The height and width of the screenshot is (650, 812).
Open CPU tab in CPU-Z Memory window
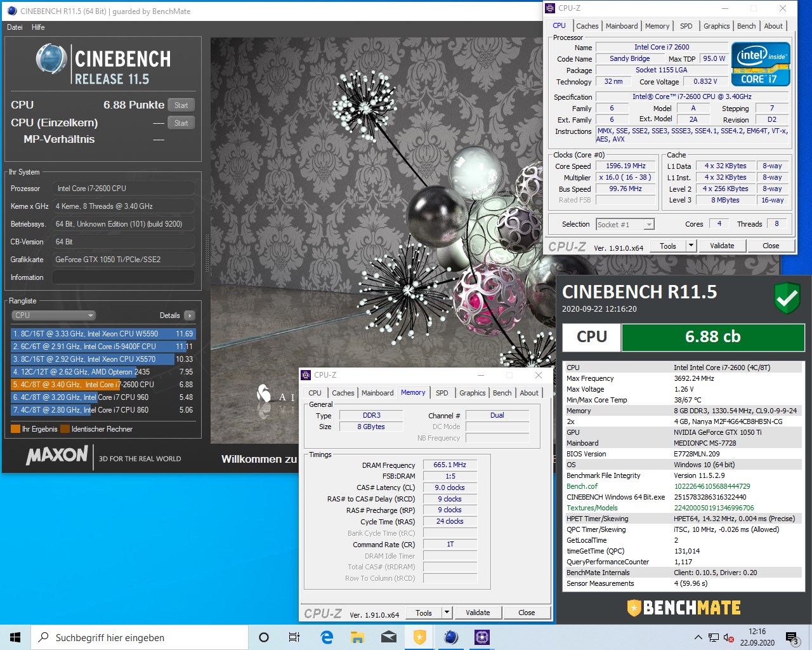tap(315, 393)
